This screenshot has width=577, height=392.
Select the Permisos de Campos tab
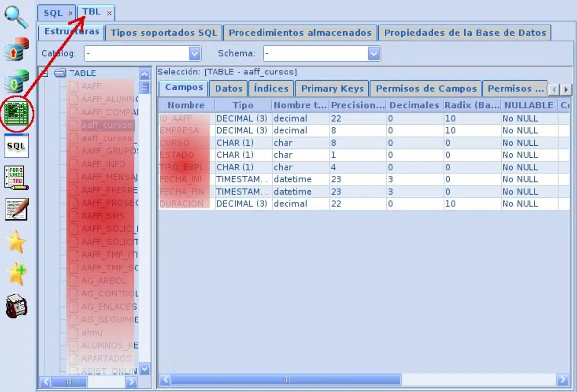[x=426, y=88]
